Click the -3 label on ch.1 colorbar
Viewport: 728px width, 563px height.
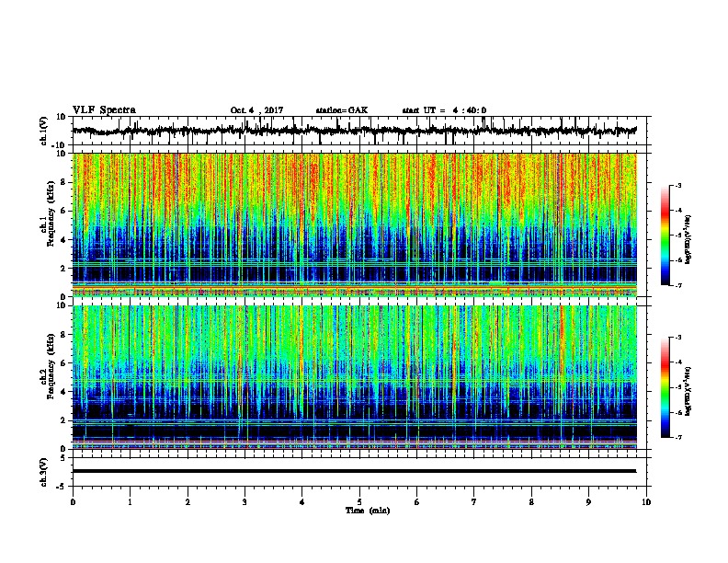677,185
